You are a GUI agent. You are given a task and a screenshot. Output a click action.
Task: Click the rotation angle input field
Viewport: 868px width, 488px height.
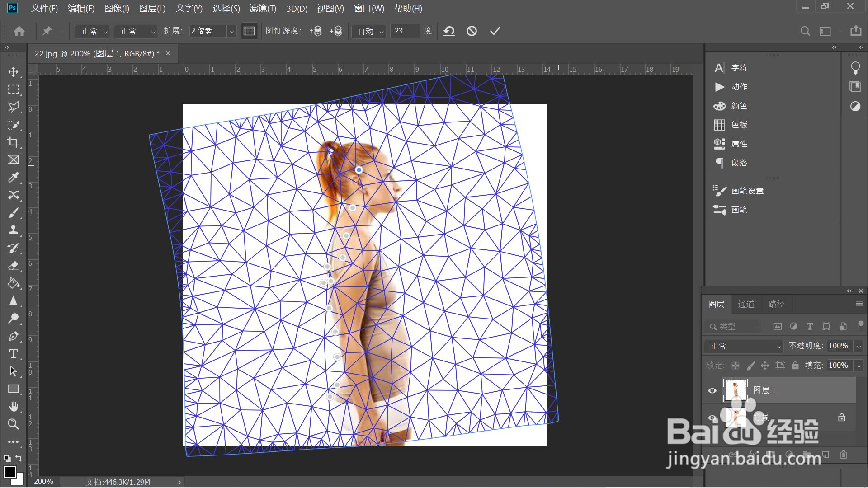pyautogui.click(x=404, y=31)
